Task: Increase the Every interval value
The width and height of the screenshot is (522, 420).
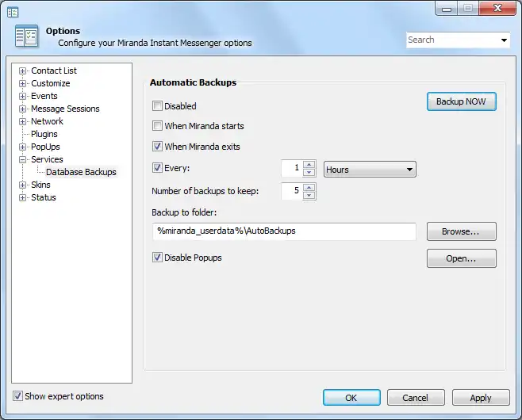Action: tap(309, 165)
